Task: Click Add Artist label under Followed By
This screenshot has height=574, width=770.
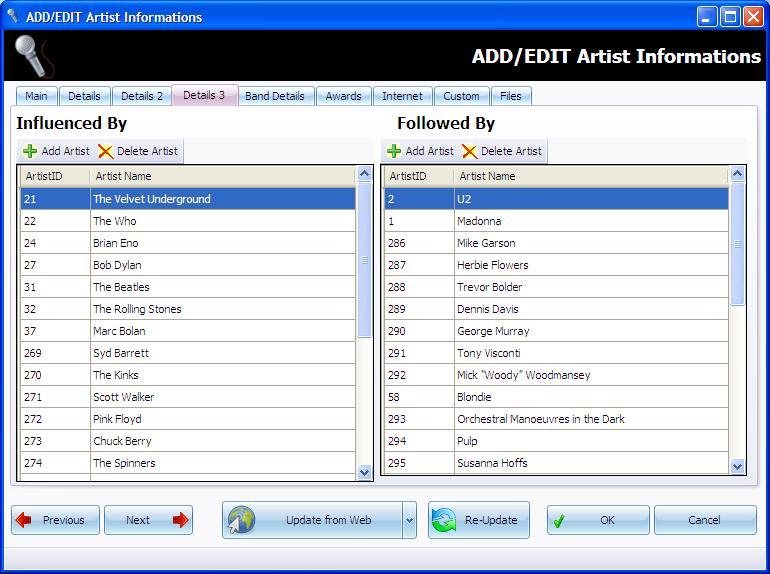Action: coord(430,151)
